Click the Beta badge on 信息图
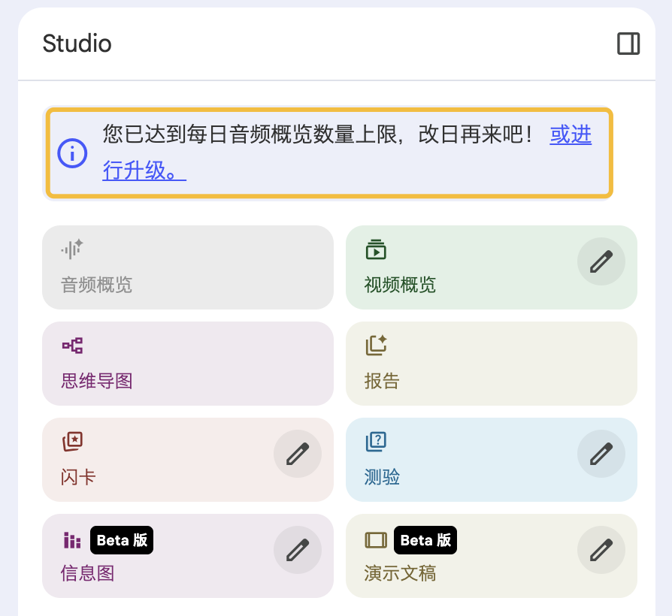This screenshot has width=672, height=616. (x=122, y=540)
